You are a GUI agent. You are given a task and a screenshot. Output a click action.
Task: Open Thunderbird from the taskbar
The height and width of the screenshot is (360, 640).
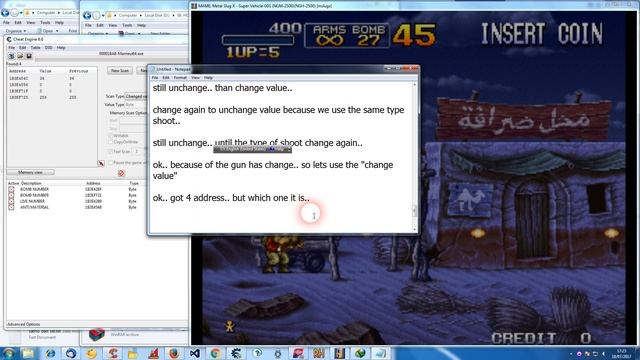tap(71, 353)
